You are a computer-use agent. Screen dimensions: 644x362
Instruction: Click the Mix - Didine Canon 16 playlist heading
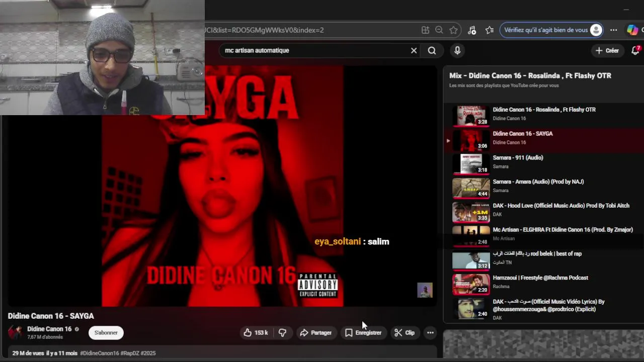[530, 75]
